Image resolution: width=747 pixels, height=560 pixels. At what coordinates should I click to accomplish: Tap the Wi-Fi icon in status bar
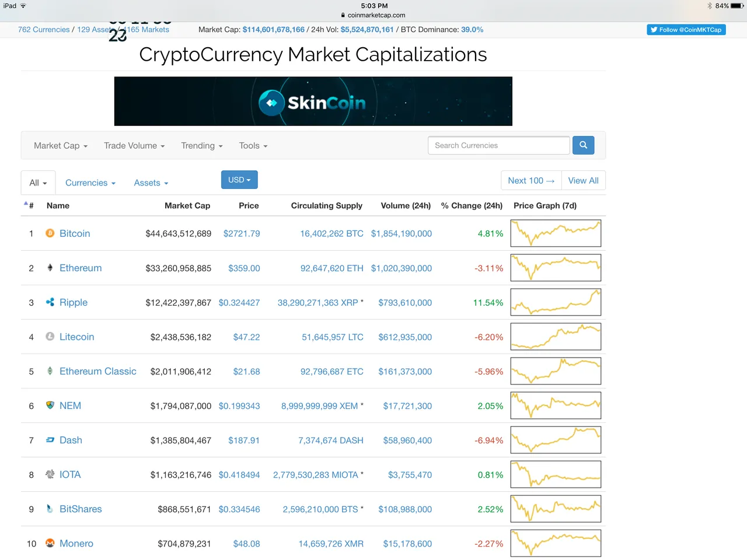click(23, 6)
